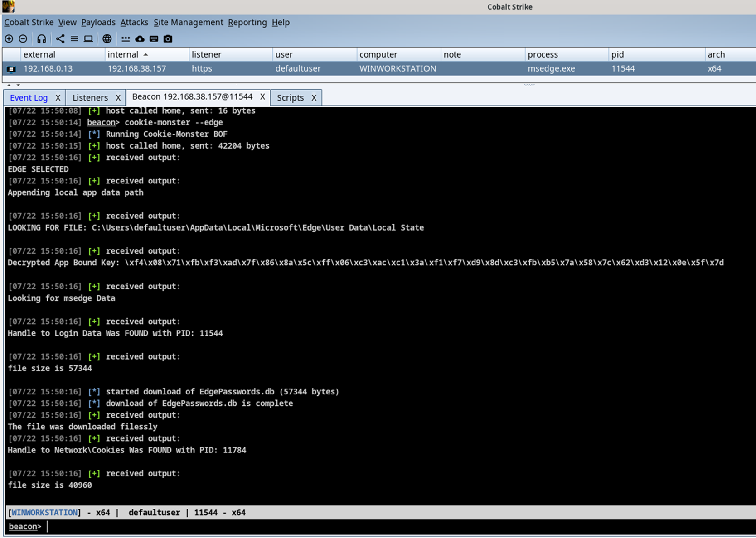This screenshot has width=756, height=538.
Task: Switch to pivot graph view using the share-nodes icon
Action: (60, 39)
